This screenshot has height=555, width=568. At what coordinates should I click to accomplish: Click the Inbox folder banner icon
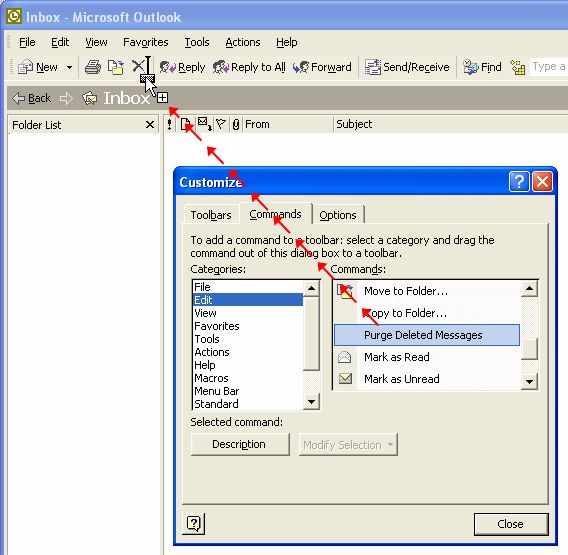[89, 98]
